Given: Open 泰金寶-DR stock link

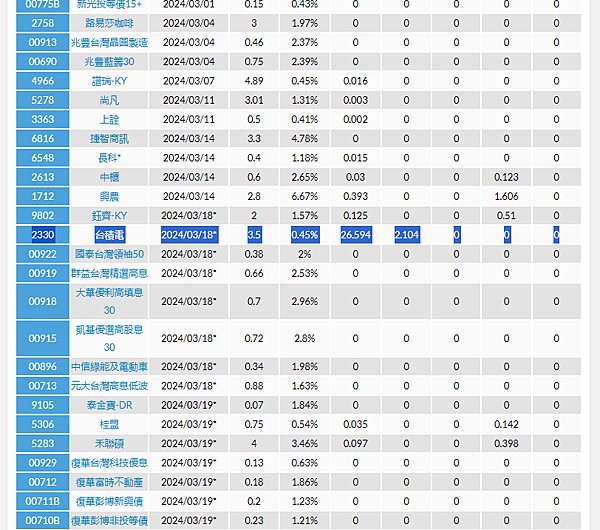Looking at the screenshot, I should pos(109,405).
